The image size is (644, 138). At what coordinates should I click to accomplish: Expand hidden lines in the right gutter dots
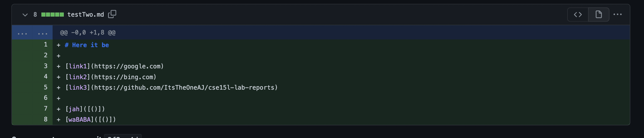click(43, 32)
